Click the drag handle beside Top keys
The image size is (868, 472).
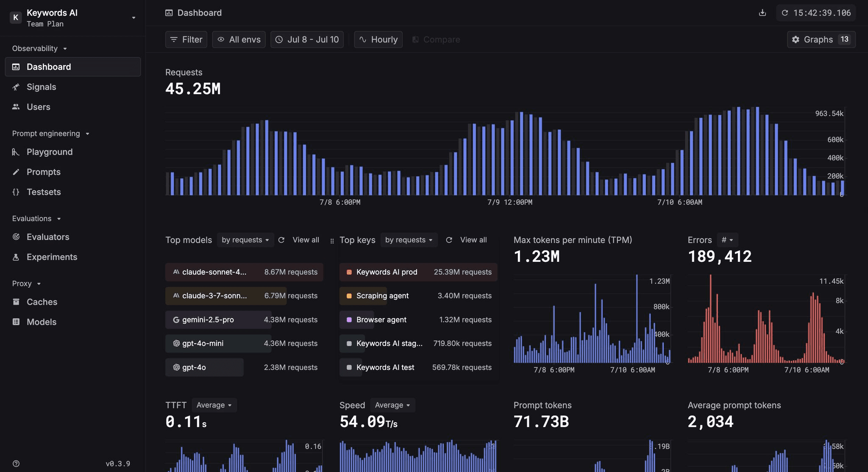tap(332, 241)
